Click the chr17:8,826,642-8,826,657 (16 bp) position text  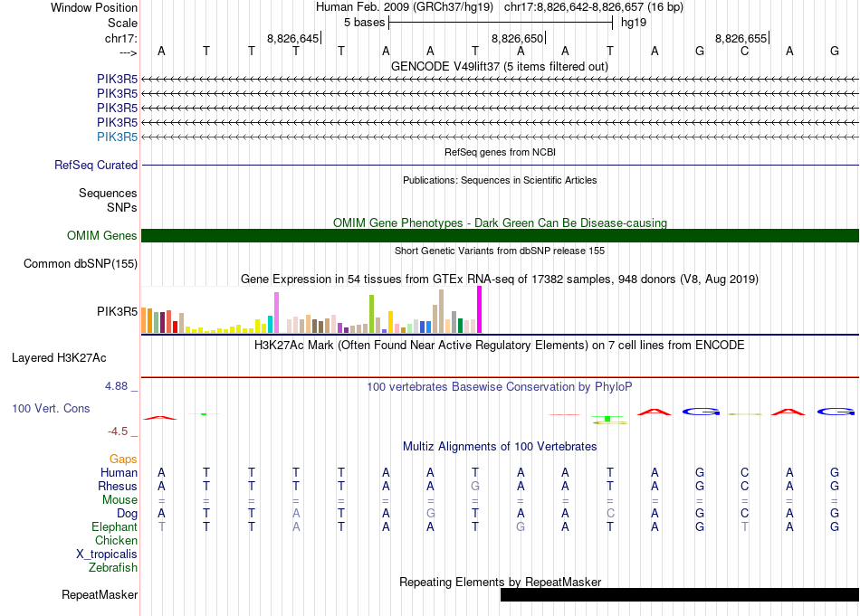tap(594, 7)
